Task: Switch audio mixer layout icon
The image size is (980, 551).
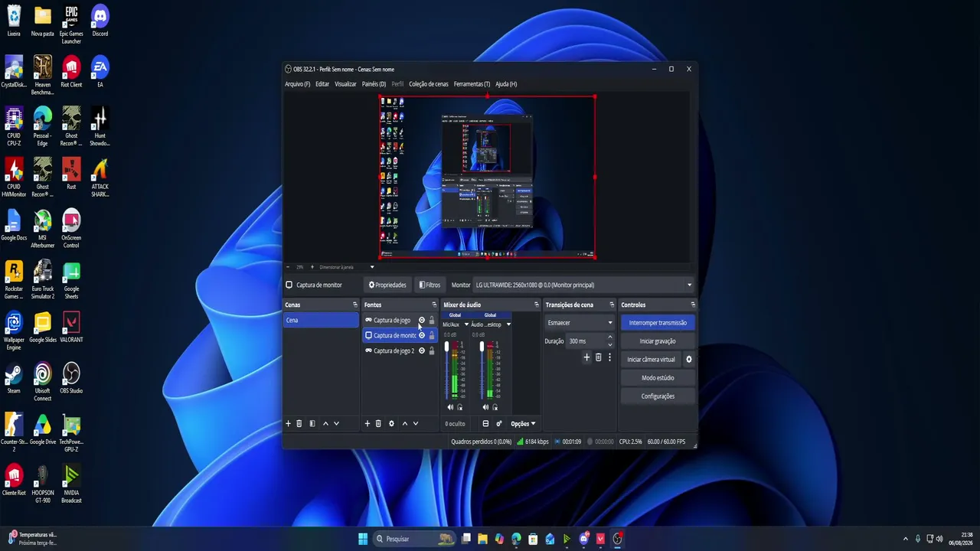Action: point(485,423)
